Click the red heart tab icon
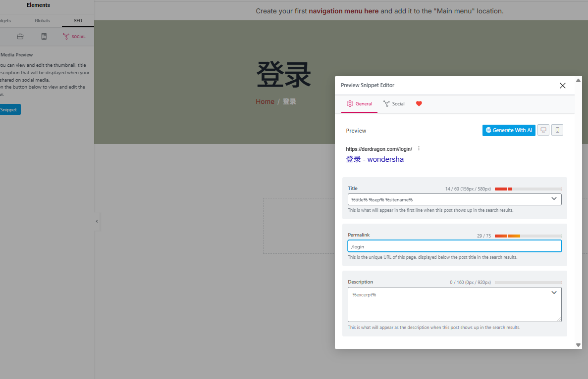 pos(419,104)
